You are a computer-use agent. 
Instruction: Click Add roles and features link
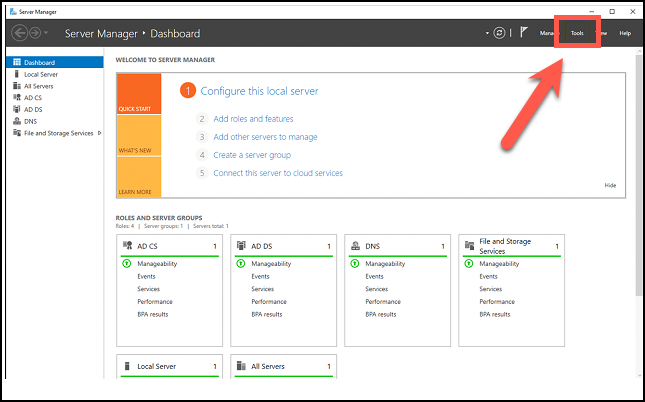point(253,119)
